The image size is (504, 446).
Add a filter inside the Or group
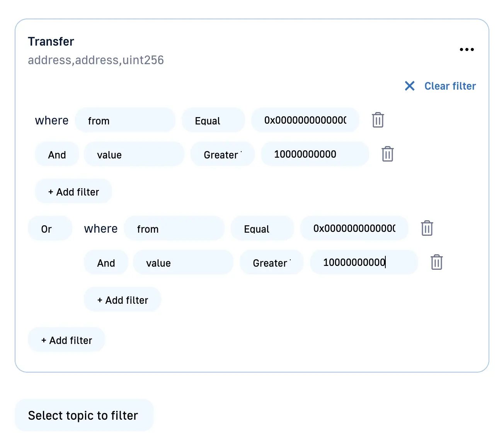coord(123,300)
